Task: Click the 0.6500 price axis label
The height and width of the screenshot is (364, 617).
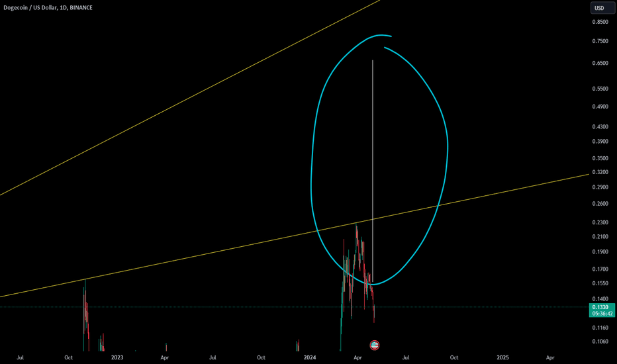Action: pyautogui.click(x=600, y=63)
